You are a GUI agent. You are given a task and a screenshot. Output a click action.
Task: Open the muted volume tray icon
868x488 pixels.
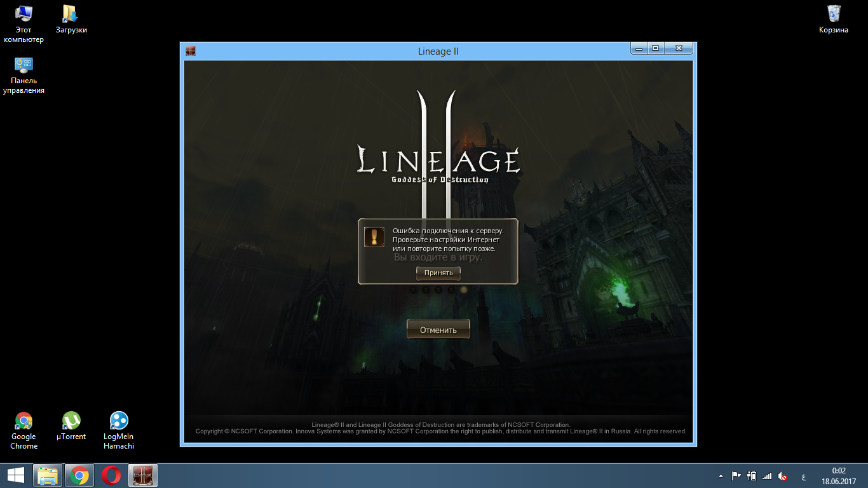pyautogui.click(x=783, y=475)
